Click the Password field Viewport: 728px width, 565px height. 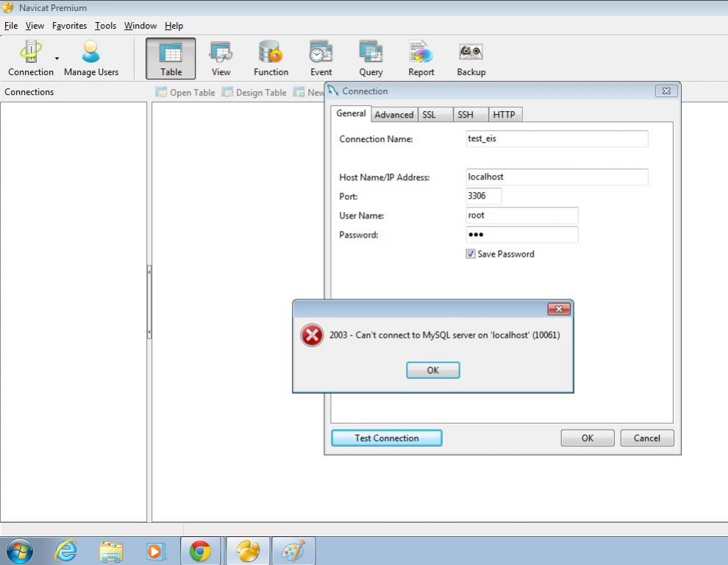522,235
